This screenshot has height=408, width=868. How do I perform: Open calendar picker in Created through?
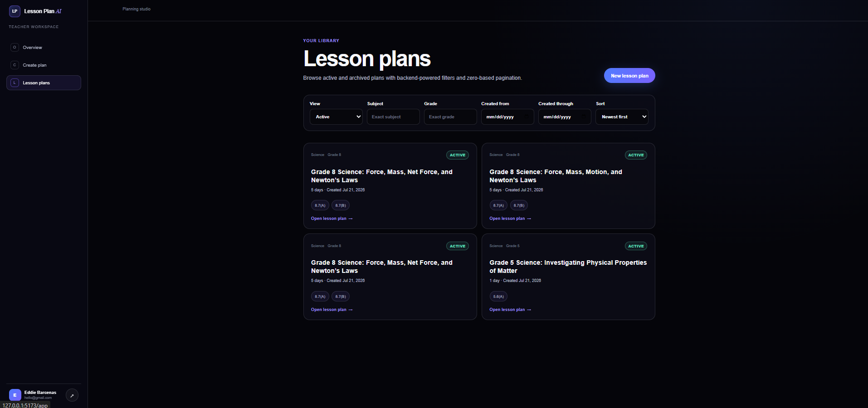coord(583,117)
